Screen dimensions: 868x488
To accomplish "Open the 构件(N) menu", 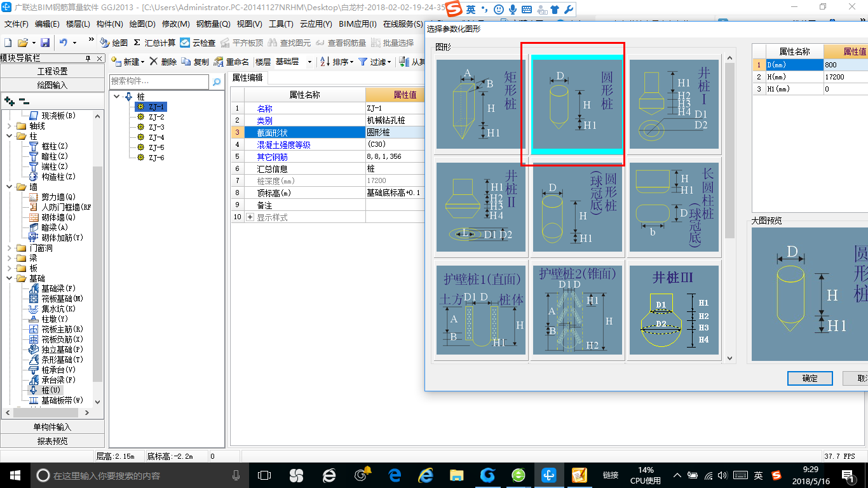I will coord(109,24).
